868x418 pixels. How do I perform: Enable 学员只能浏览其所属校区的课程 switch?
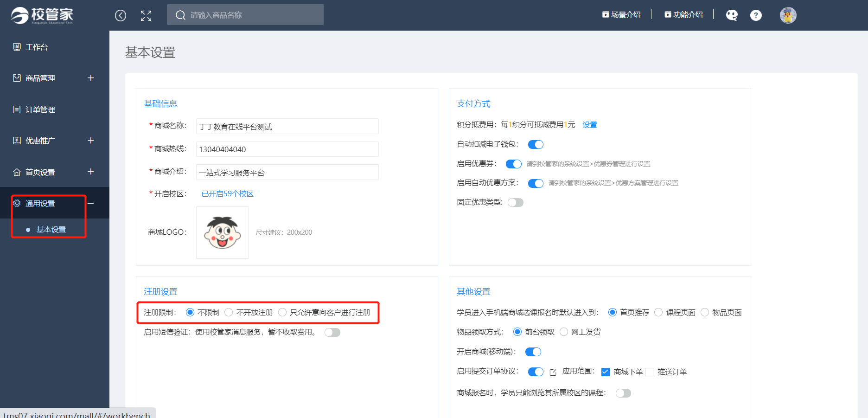click(624, 393)
